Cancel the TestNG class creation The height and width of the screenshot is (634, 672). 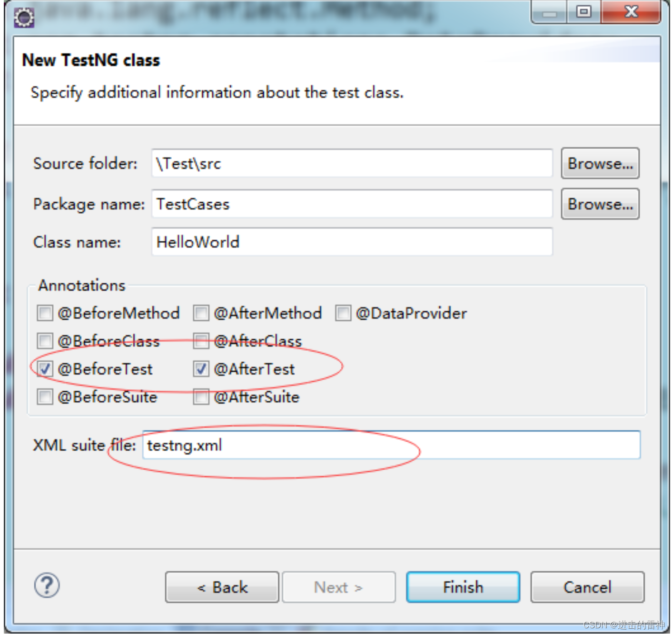click(587, 587)
